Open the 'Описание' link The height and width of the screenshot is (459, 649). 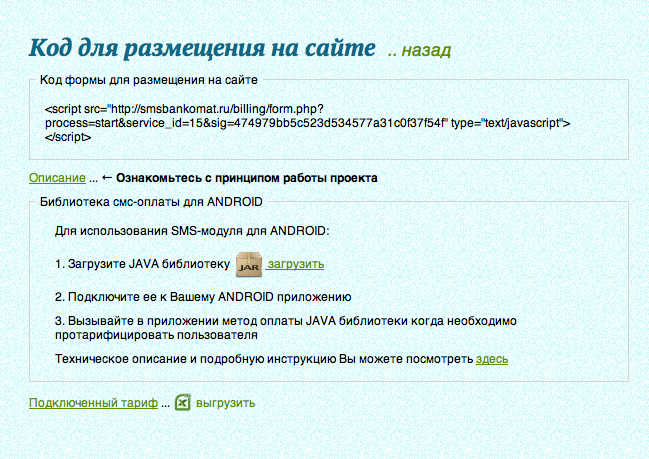57,178
